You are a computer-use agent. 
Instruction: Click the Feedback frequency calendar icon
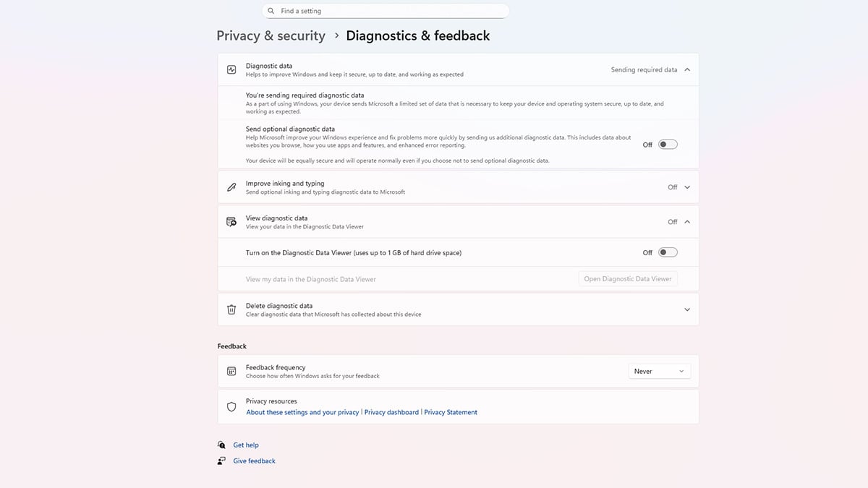[x=231, y=371]
